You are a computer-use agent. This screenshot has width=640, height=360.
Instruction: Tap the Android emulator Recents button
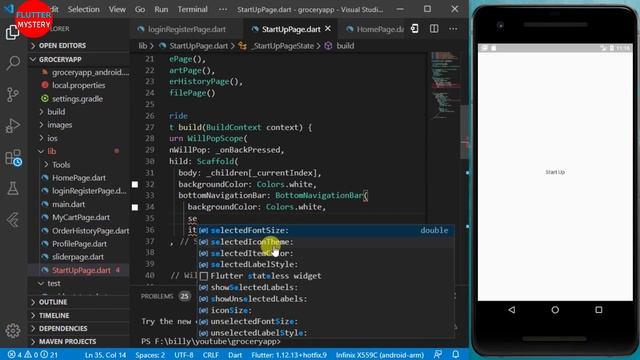tap(598, 310)
